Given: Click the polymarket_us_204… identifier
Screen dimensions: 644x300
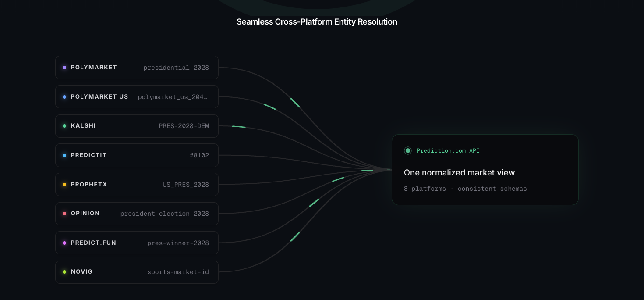Looking at the screenshot, I should (x=173, y=97).
